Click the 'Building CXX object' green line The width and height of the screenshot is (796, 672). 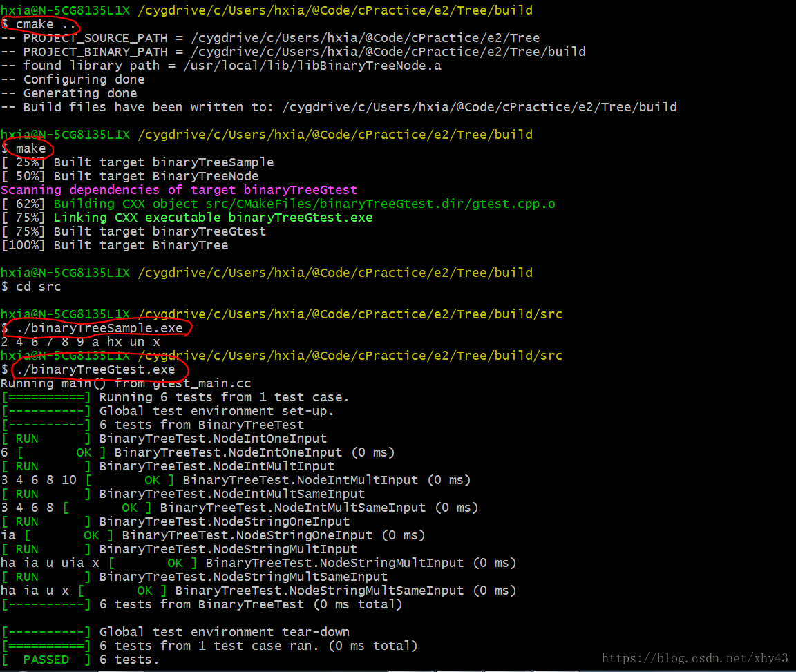(278, 204)
